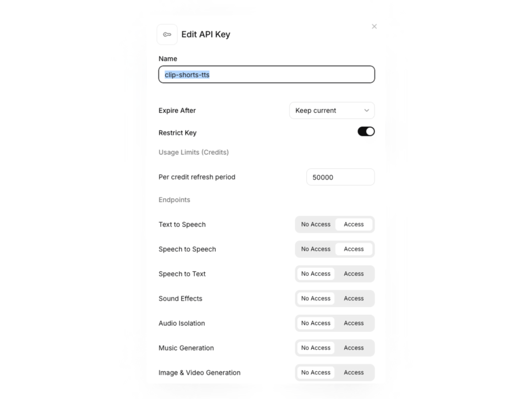Select No Access for Music Generation

coord(316,348)
